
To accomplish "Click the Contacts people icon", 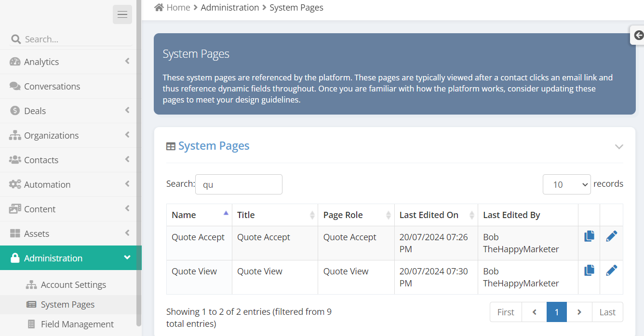I will tap(15, 160).
